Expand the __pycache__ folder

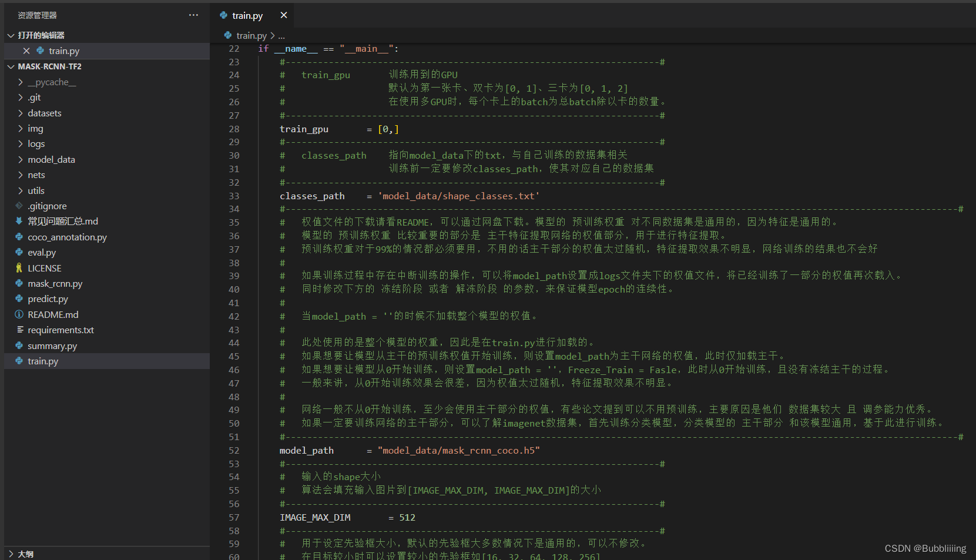[21, 82]
